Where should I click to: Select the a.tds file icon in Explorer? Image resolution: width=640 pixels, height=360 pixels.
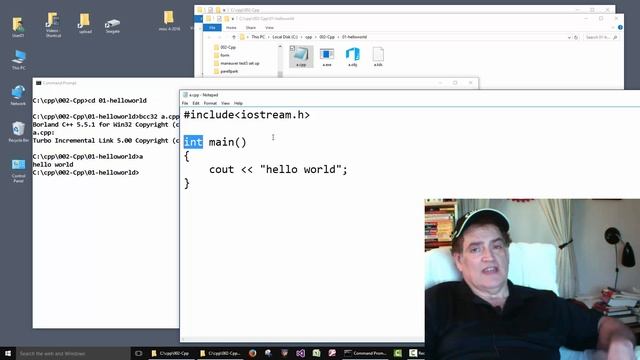click(x=378, y=56)
